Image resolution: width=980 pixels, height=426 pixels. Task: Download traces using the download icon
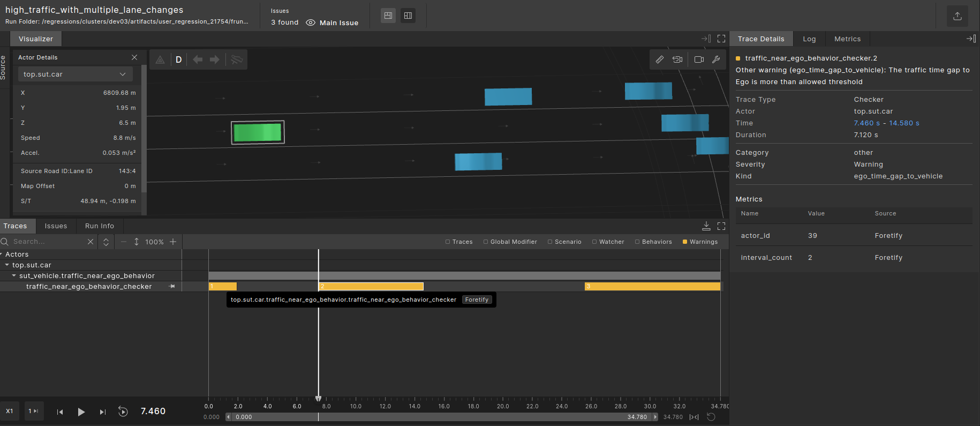[x=706, y=226]
